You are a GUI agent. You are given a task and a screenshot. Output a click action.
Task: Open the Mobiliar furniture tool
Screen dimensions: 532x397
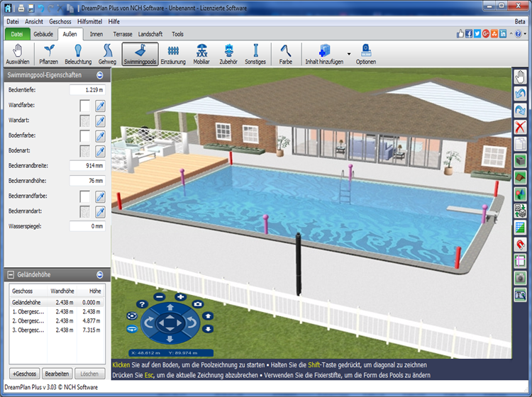coord(201,55)
